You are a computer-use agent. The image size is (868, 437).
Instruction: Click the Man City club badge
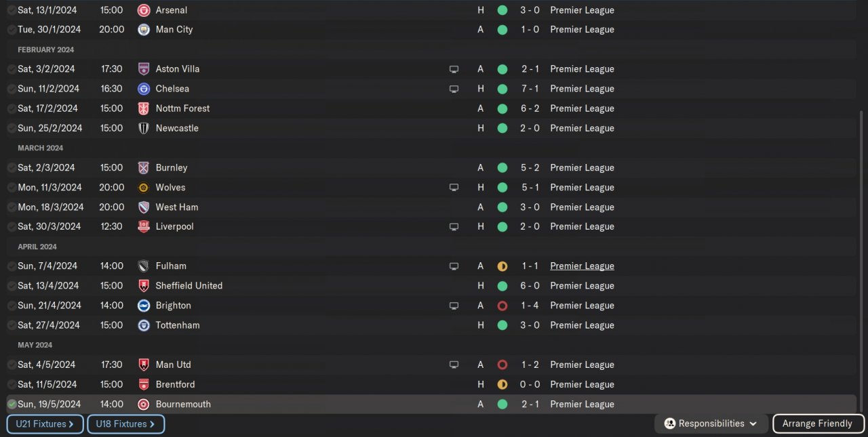[x=144, y=30]
